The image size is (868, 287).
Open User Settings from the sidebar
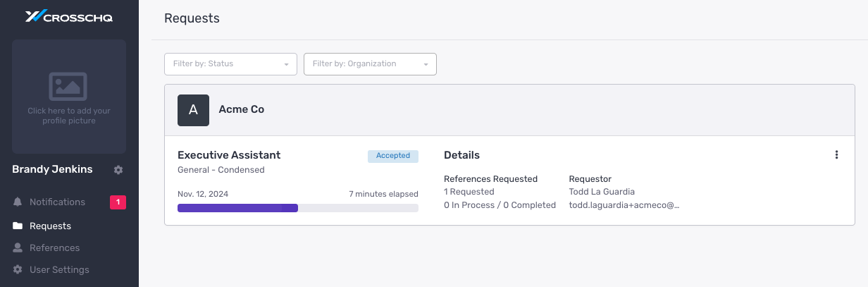coord(59,270)
